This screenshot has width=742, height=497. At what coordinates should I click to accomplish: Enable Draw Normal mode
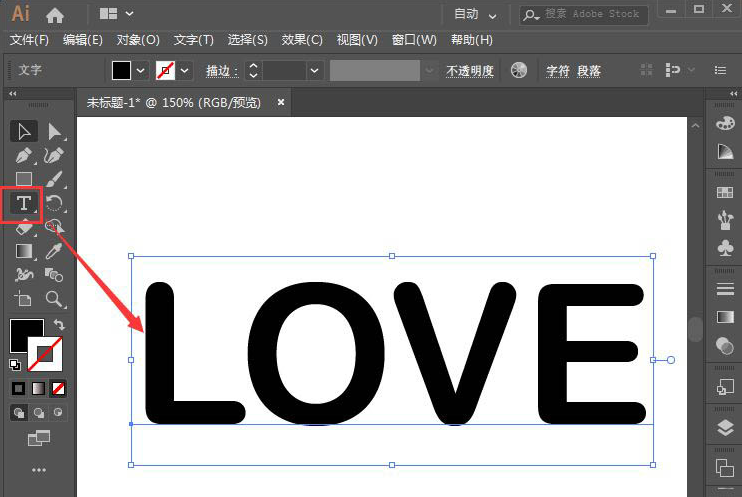[x=18, y=413]
